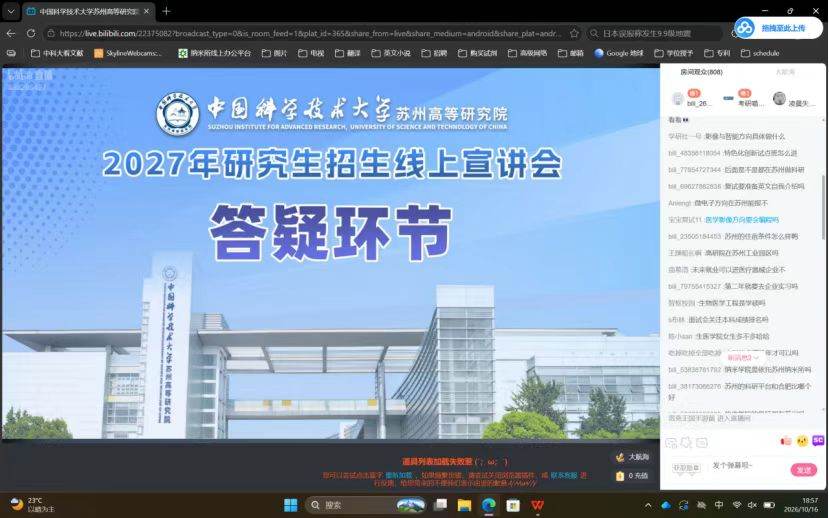The height and width of the screenshot is (518, 829).
Task: Click the 联系客服 link in error message
Action: [x=564, y=475]
